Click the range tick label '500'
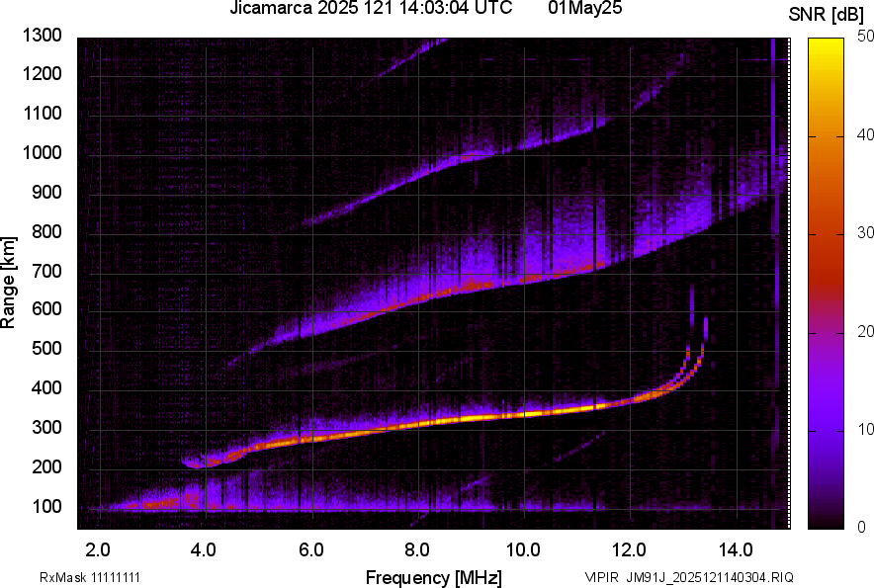 point(46,348)
